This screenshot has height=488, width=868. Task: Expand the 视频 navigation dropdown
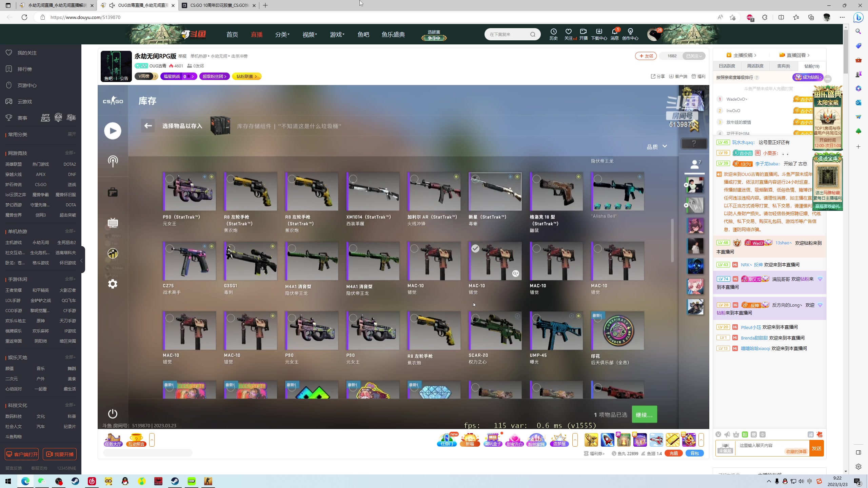[x=310, y=34]
